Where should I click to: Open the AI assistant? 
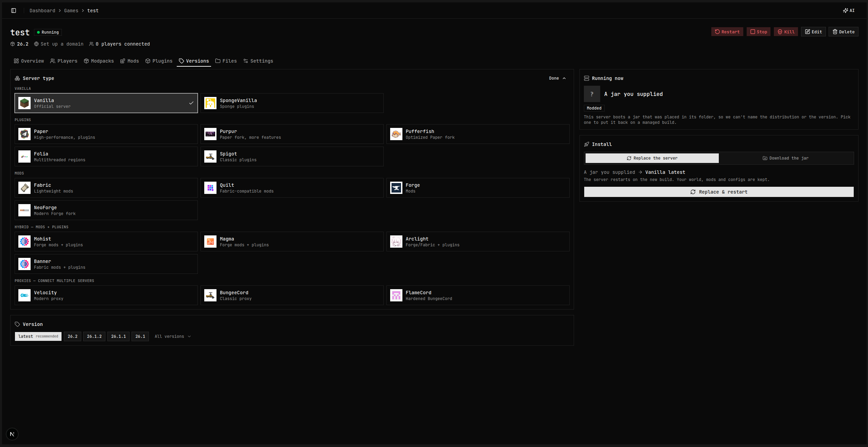pyautogui.click(x=849, y=11)
